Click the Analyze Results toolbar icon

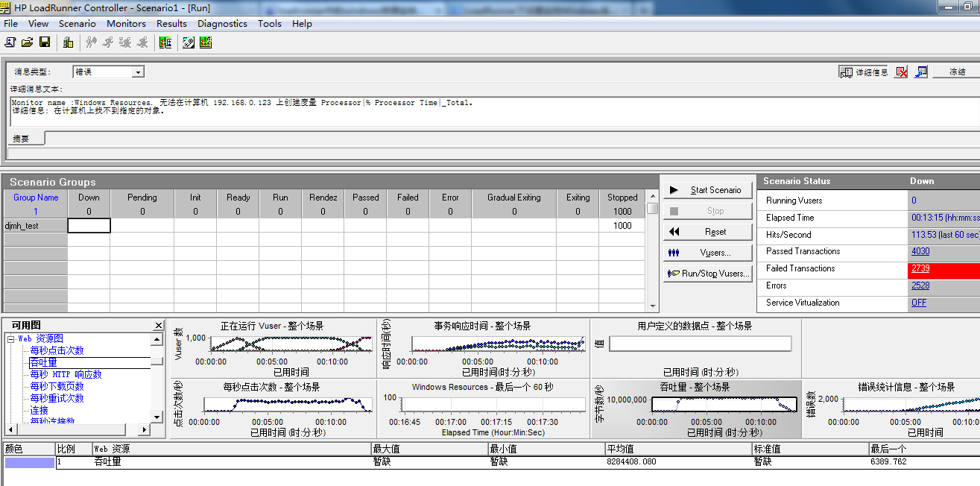point(165,42)
